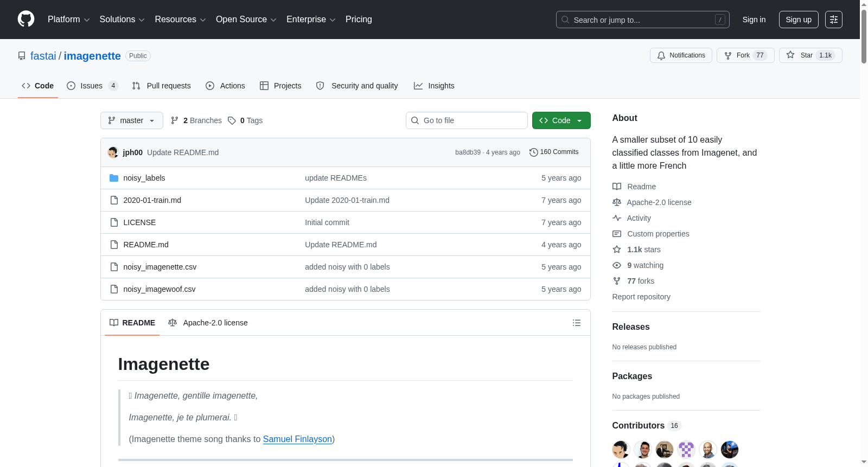Open the accessibility settings icon in header
Image resolution: width=868 pixels, height=467 pixels.
[x=834, y=20]
